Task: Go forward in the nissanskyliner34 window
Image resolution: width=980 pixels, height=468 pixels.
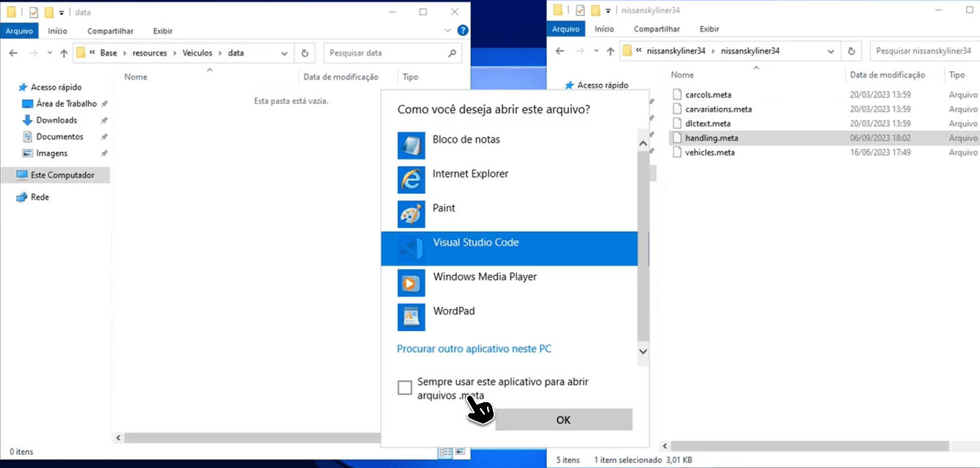Action: 580,51
